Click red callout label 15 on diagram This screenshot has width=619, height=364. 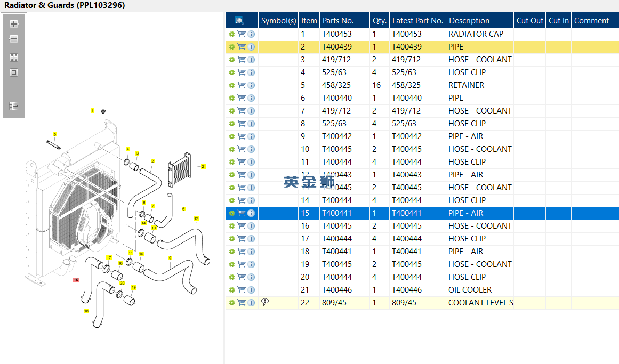point(76,280)
